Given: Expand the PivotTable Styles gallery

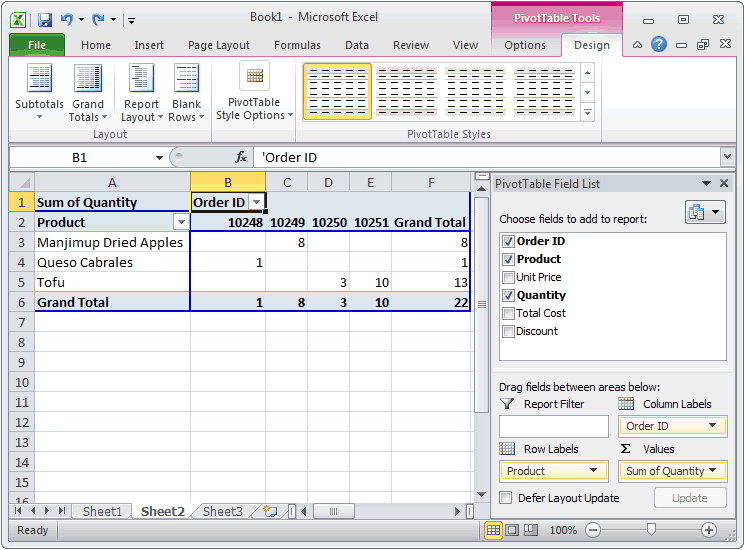Looking at the screenshot, I should 588,113.
